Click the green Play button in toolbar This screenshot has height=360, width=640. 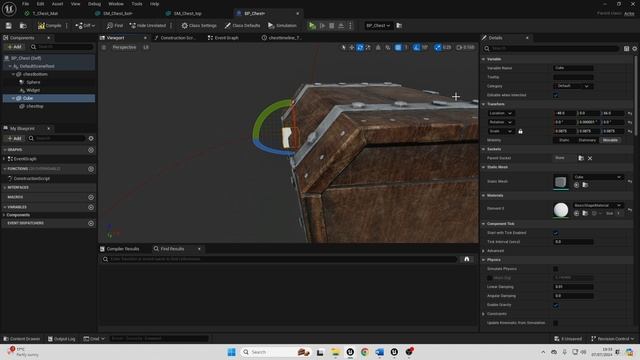312,25
